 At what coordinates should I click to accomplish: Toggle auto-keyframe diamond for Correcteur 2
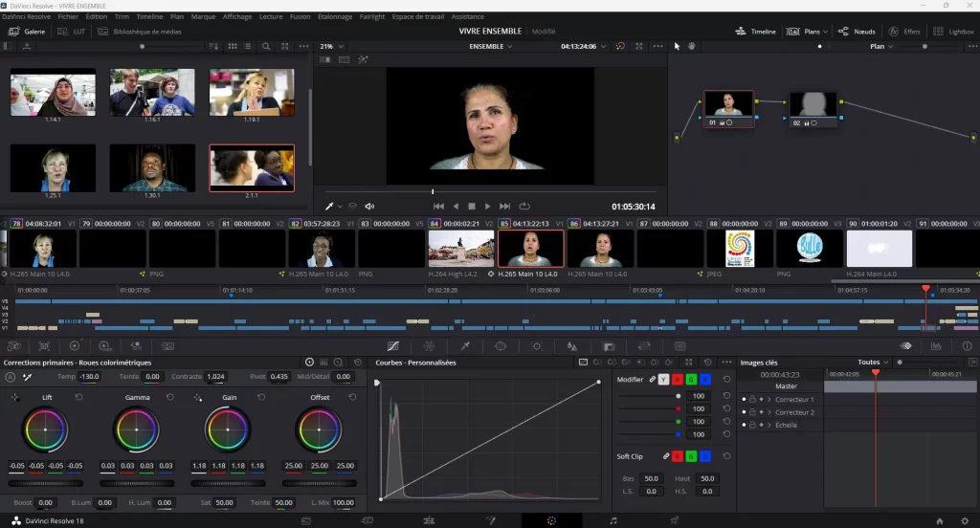(761, 412)
